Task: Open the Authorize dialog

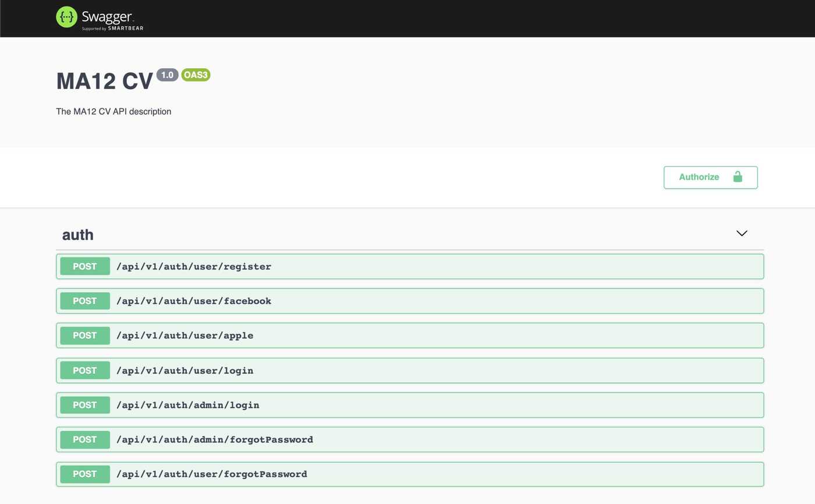Action: tap(699, 177)
